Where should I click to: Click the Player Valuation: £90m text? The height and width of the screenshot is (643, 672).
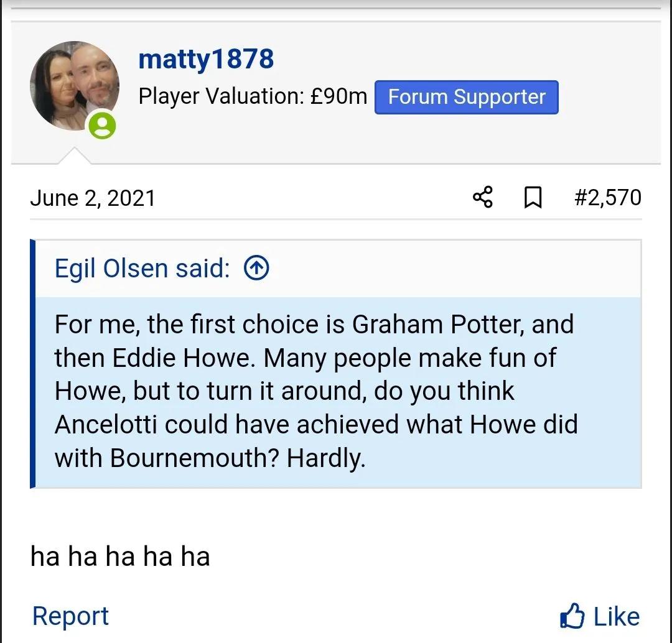point(253,97)
